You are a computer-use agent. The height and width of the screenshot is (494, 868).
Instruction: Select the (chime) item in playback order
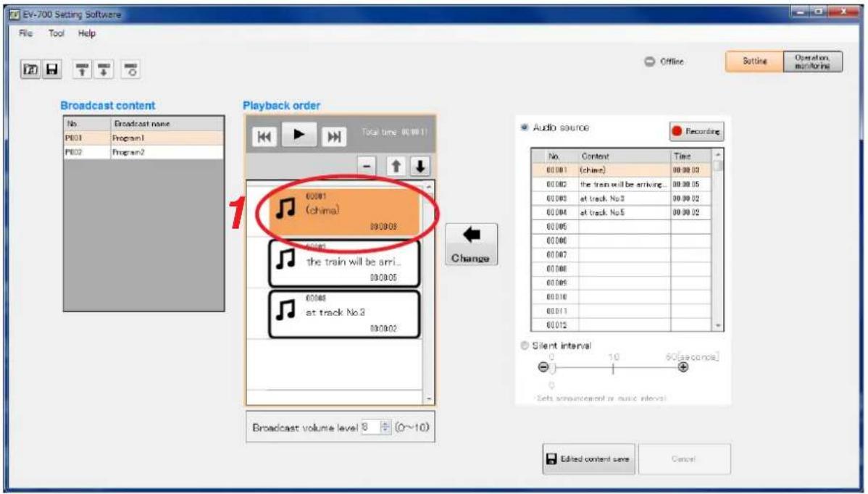343,212
